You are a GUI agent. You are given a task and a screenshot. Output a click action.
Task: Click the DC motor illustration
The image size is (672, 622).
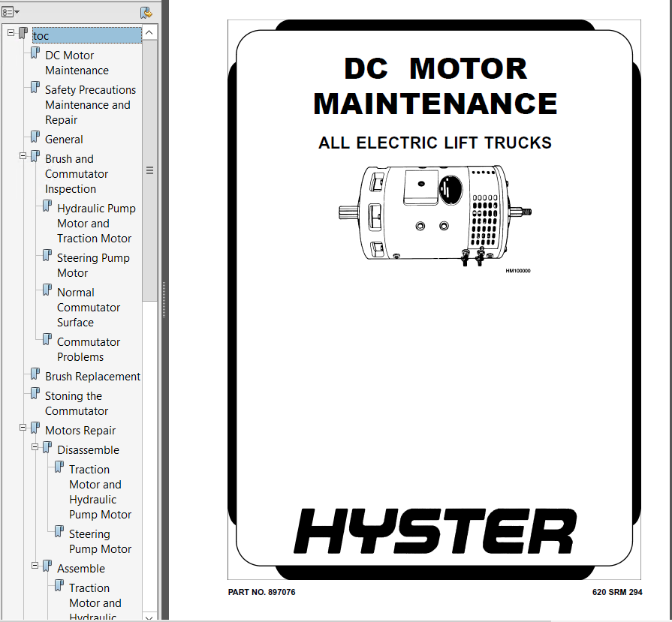[x=435, y=215]
